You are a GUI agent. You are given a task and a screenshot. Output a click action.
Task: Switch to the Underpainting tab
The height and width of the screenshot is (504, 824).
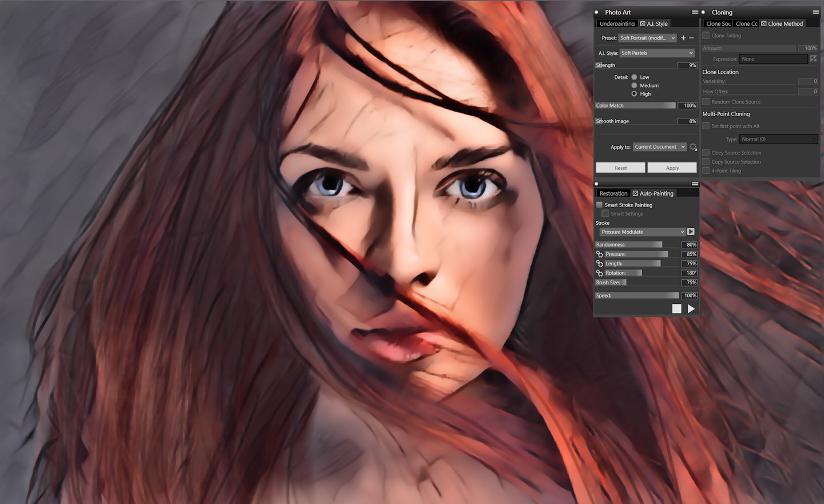[x=616, y=23]
